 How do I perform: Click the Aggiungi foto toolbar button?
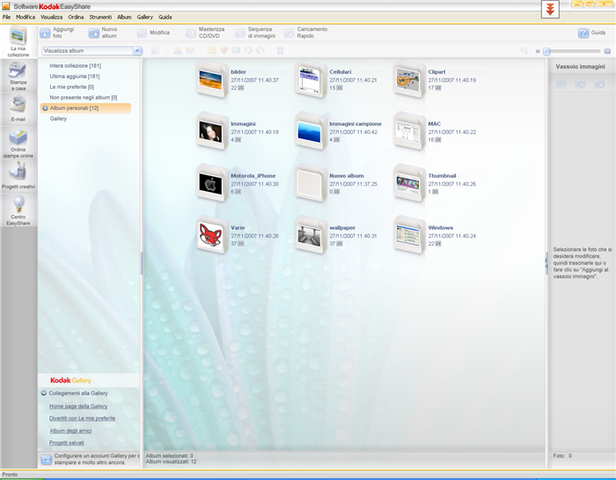(57, 33)
